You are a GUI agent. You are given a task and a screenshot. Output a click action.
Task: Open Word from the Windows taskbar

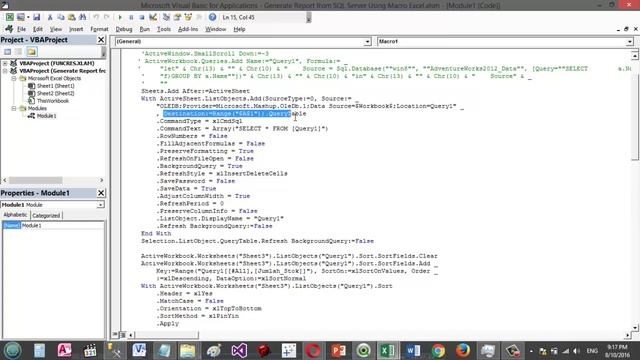tap(413, 351)
